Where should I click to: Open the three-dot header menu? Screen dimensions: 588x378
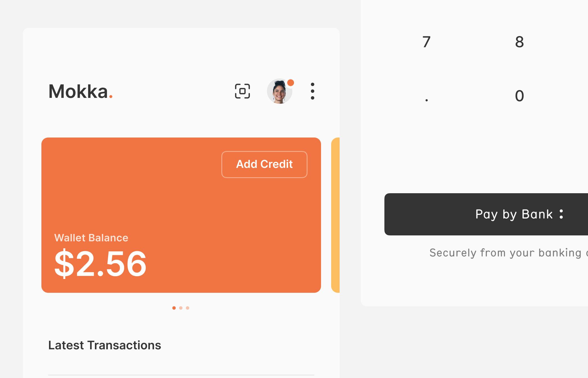313,91
